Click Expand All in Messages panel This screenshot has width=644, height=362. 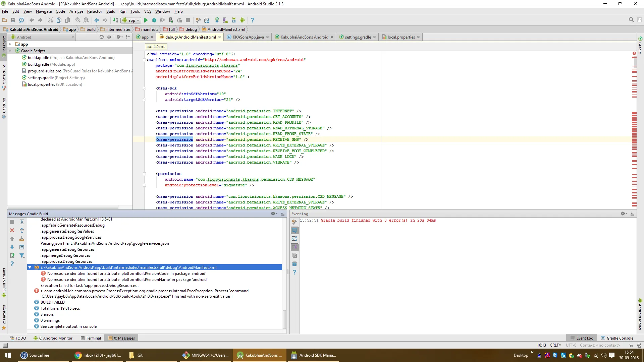(22, 222)
